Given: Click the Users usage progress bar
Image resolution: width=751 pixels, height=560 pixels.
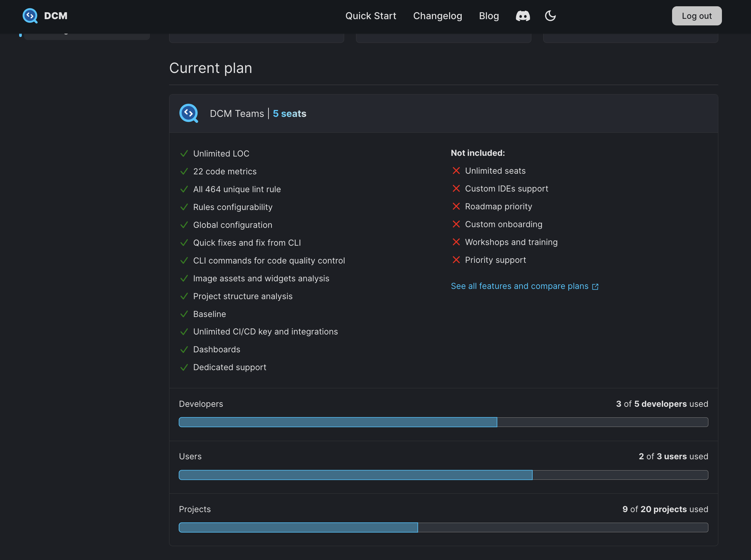Looking at the screenshot, I should point(443,475).
